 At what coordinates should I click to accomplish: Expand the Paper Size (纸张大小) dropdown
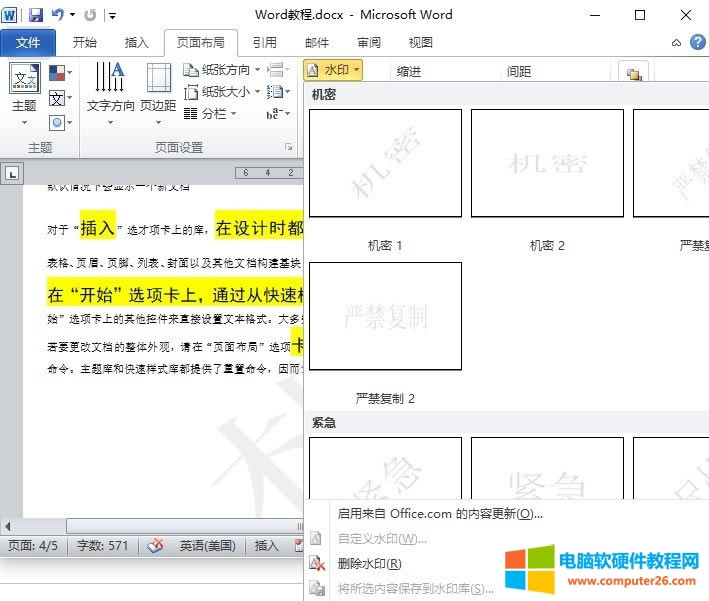[224, 92]
